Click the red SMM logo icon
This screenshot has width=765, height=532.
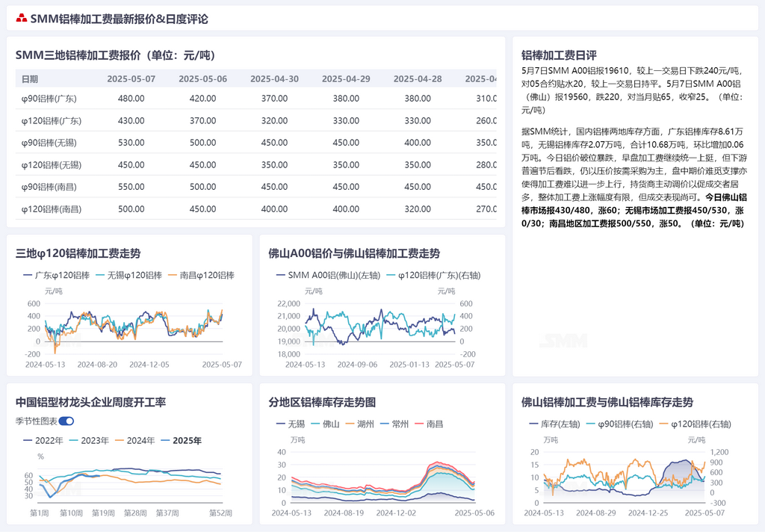pos(21,19)
